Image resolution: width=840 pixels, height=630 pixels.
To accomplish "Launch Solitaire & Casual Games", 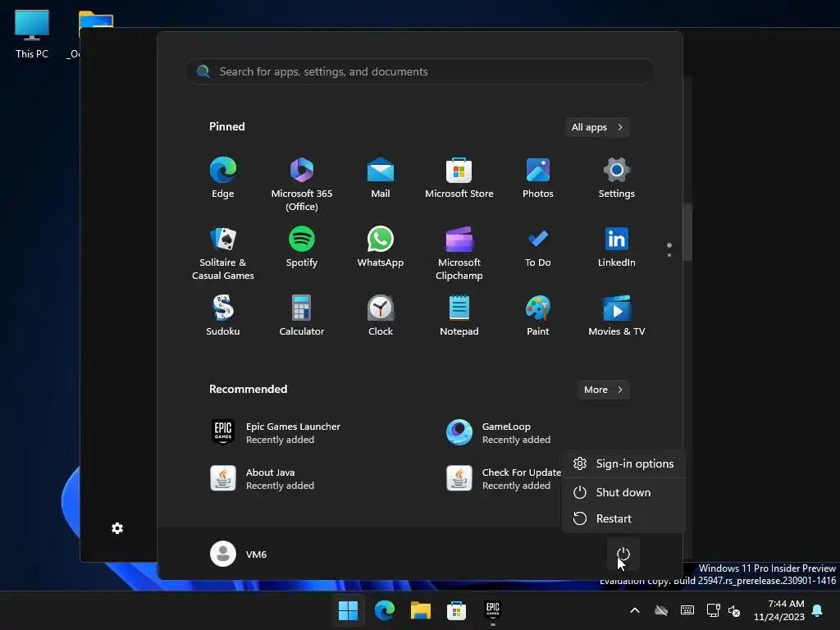I will (223, 253).
